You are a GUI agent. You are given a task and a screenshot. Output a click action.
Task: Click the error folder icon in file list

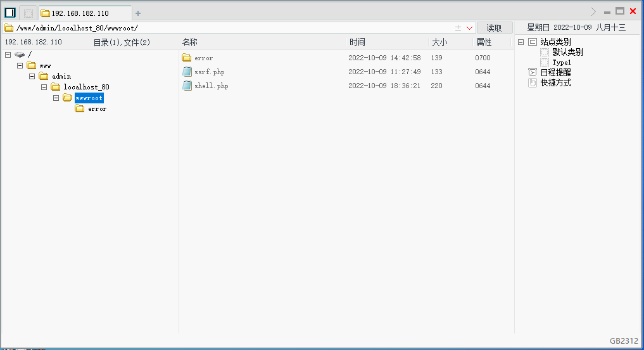[x=187, y=58]
